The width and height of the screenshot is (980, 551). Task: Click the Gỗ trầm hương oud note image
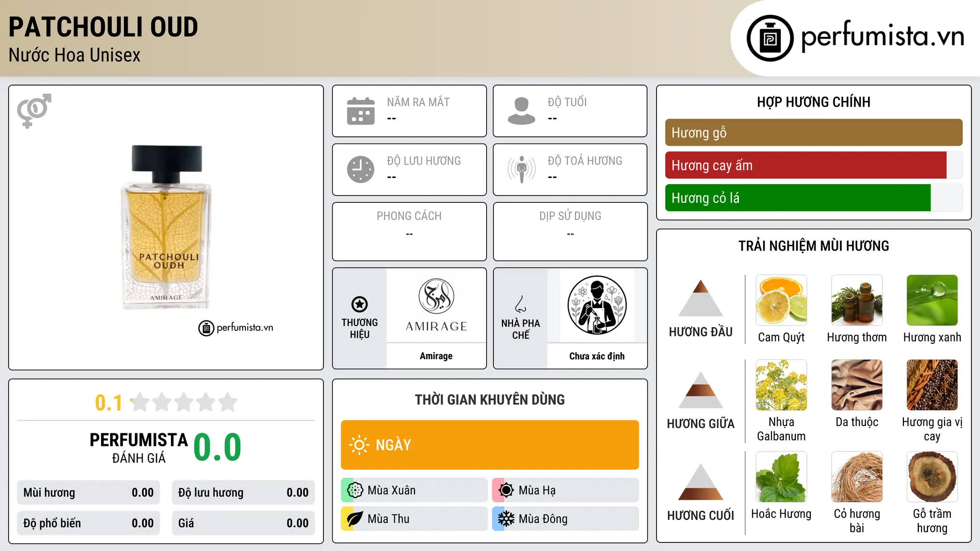pyautogui.click(x=932, y=477)
